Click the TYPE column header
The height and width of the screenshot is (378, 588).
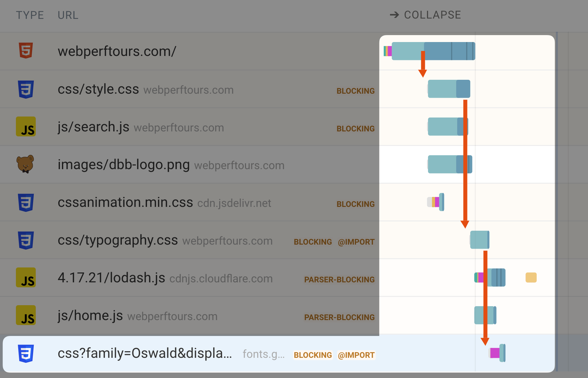point(30,15)
